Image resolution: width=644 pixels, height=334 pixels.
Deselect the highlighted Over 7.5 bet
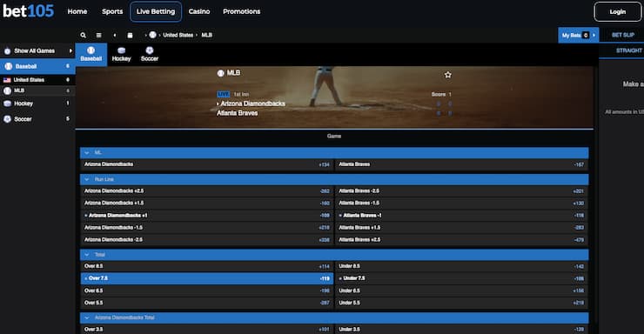[x=206, y=278]
